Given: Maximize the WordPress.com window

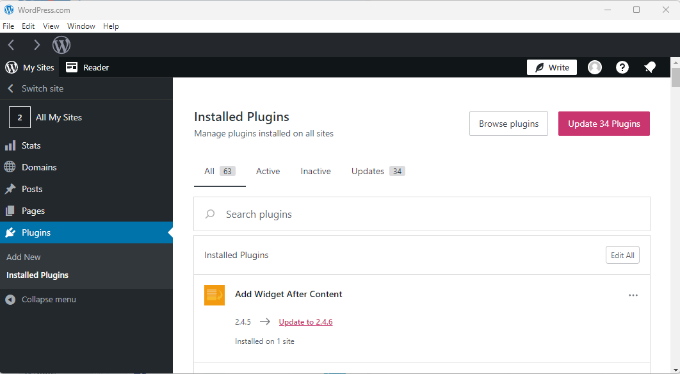Looking at the screenshot, I should (x=636, y=10).
